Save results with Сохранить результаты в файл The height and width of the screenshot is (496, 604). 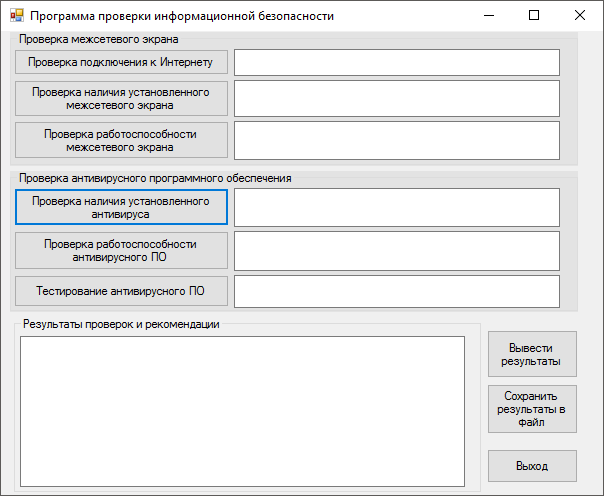532,409
